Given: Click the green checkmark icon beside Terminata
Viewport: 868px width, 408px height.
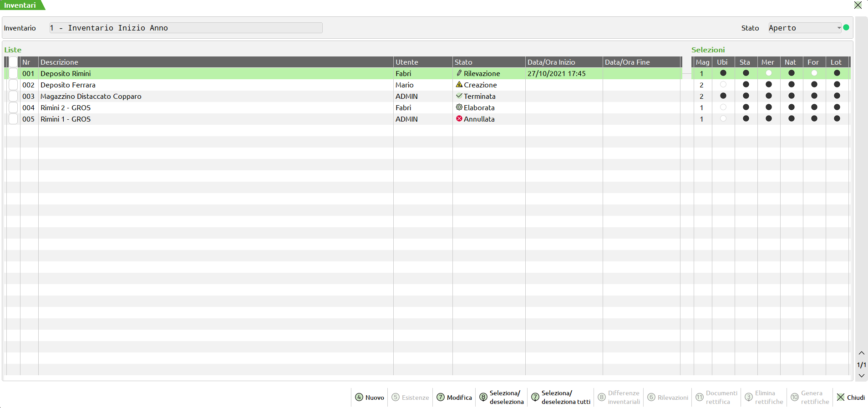Looking at the screenshot, I should [459, 96].
